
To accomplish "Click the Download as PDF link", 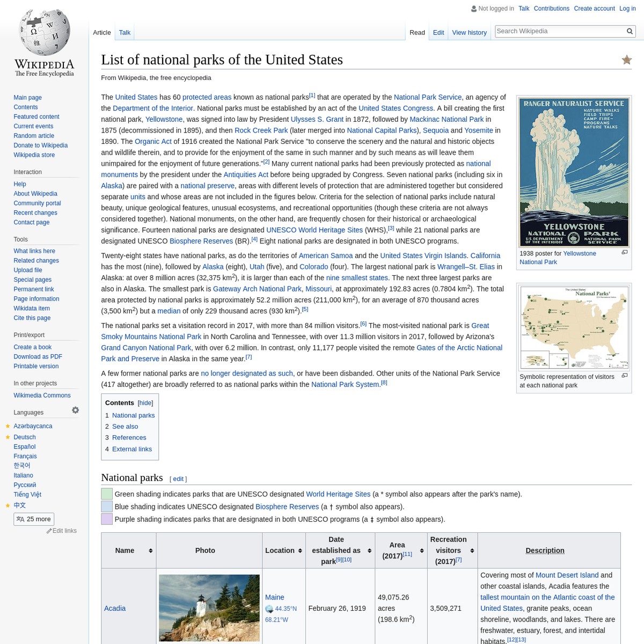I will point(38,357).
